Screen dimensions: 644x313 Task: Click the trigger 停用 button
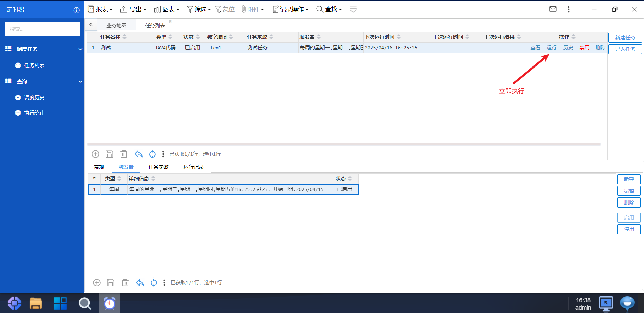click(629, 229)
